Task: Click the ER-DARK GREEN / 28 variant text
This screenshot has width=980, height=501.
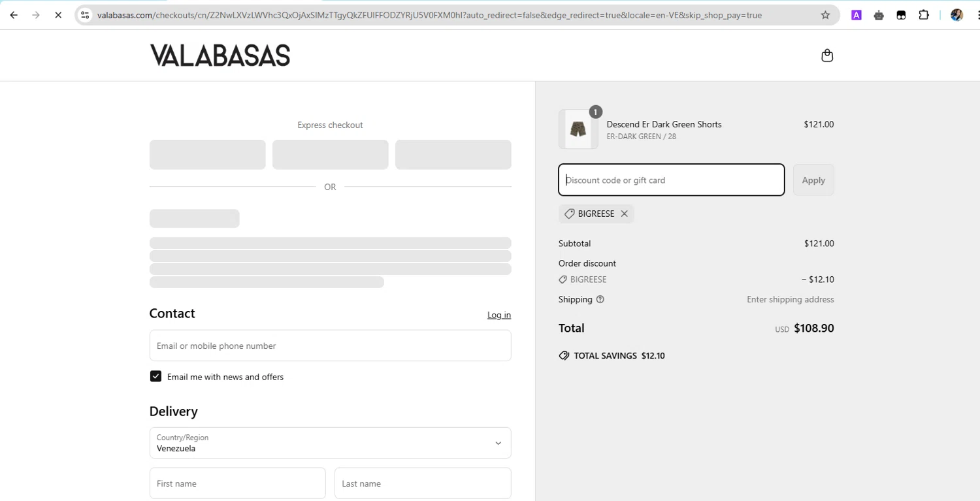Action: (642, 137)
